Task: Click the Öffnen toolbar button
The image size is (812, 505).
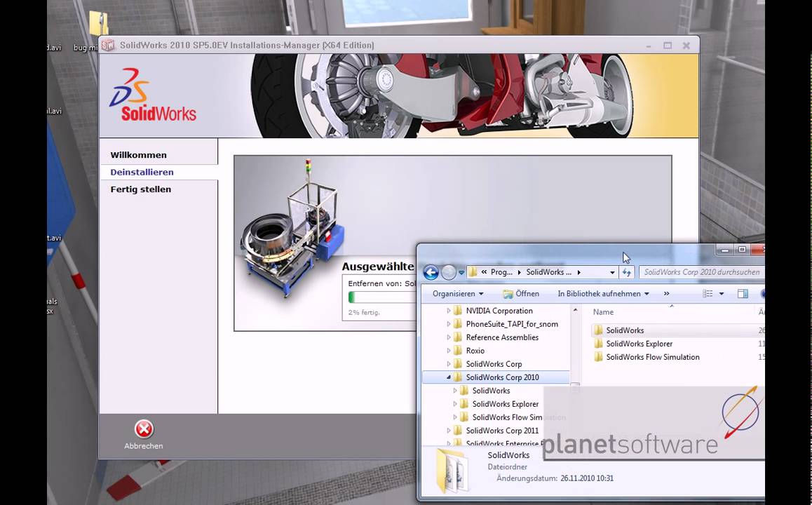Action: pyautogui.click(x=521, y=294)
